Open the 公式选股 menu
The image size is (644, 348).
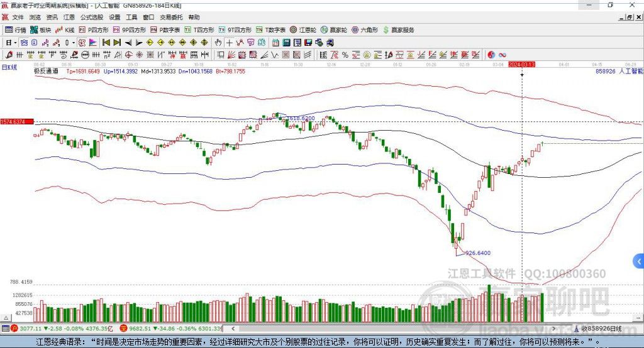(x=92, y=17)
